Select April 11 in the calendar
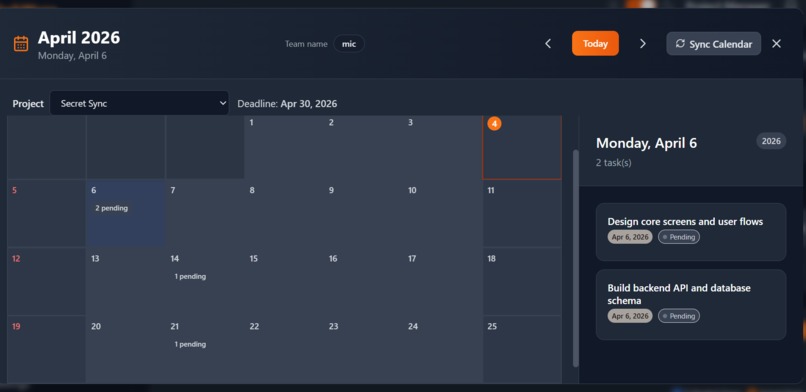The image size is (806, 392). point(522,213)
